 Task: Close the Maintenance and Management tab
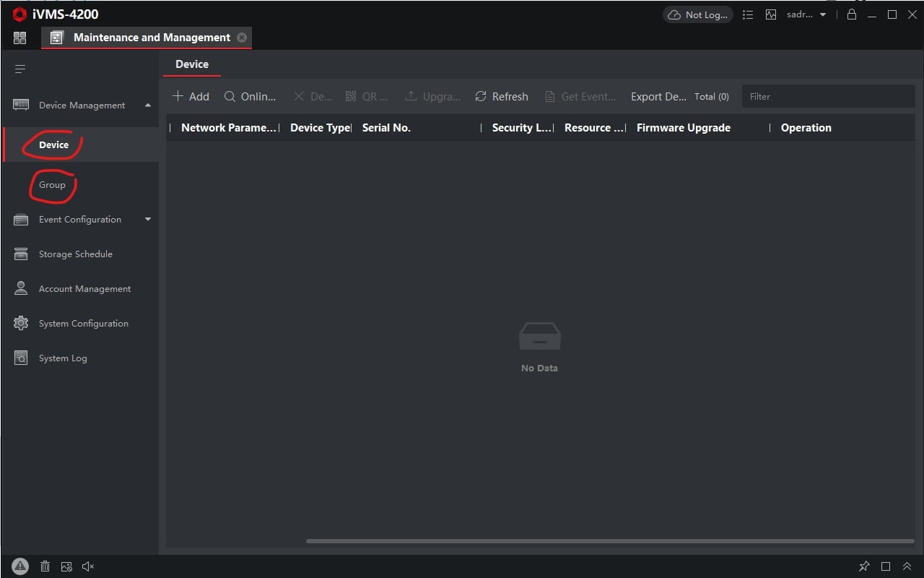click(x=242, y=38)
